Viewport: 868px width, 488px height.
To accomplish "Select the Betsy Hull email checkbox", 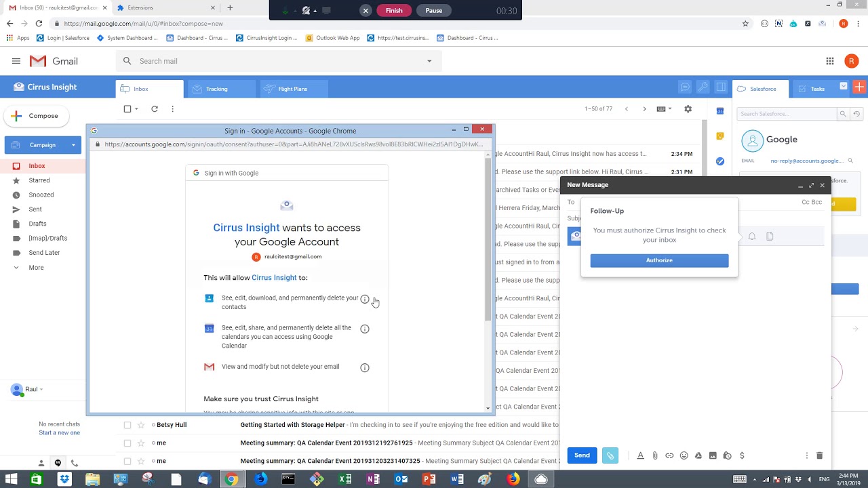I will (127, 425).
